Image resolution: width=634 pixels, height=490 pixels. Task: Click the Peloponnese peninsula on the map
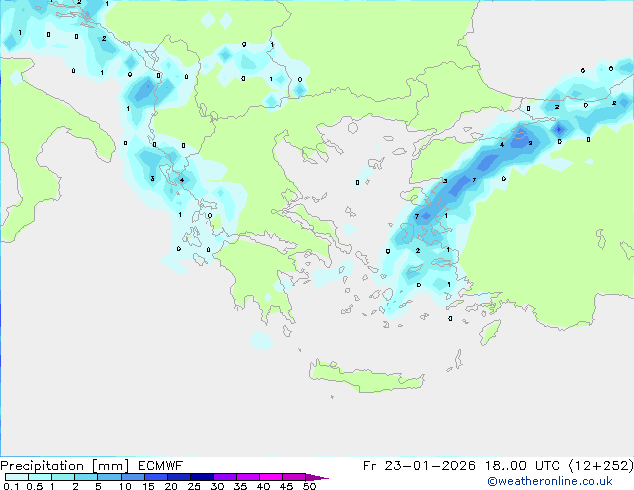(259, 275)
